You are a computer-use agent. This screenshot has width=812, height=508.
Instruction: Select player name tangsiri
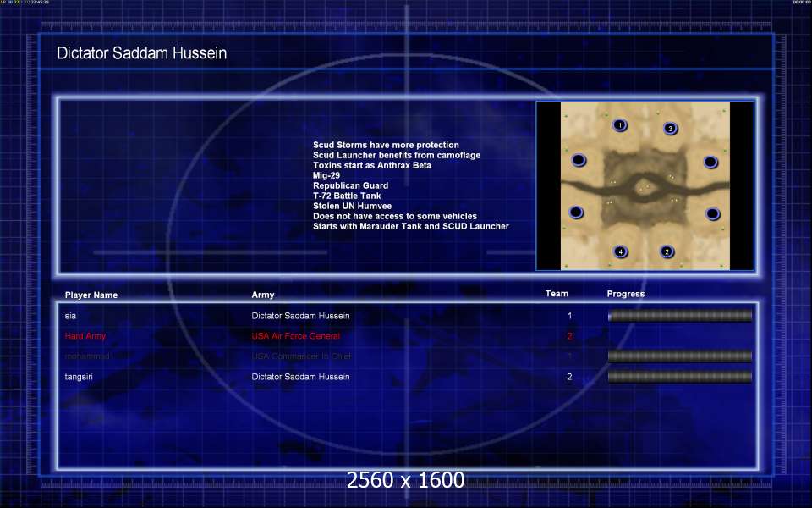point(79,377)
